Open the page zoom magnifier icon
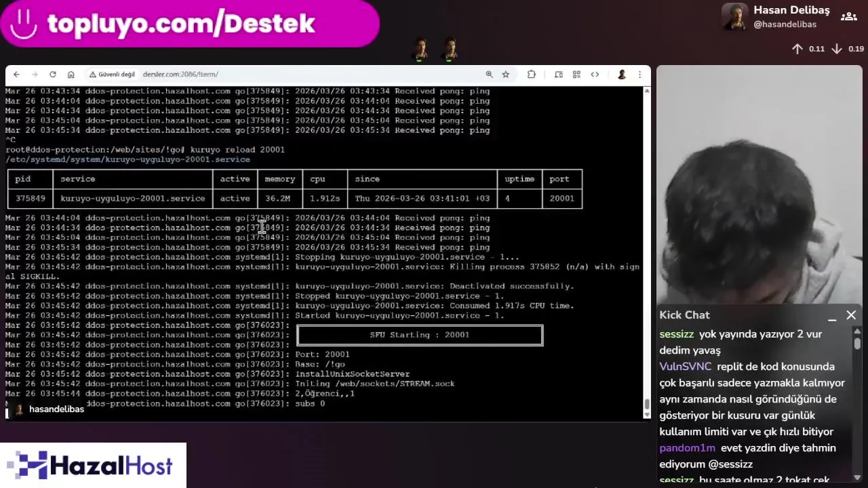 coord(489,75)
